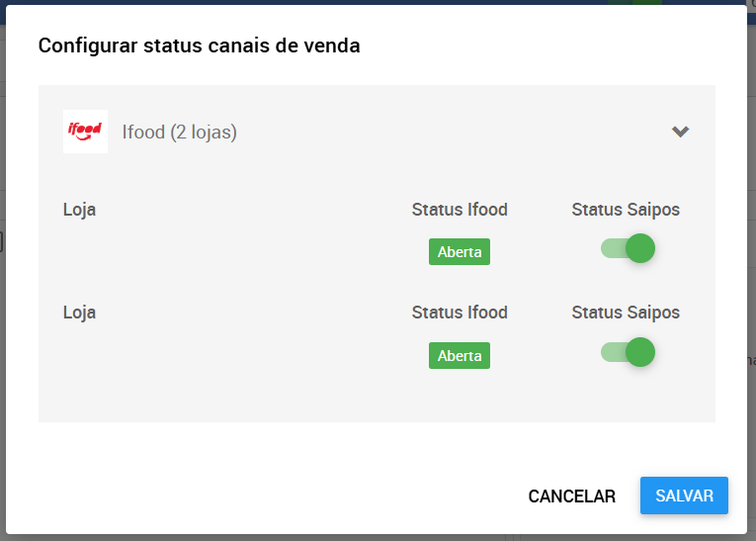Collapse the Ifood section chevron
Screen dimensions: 756x541
click(x=680, y=132)
